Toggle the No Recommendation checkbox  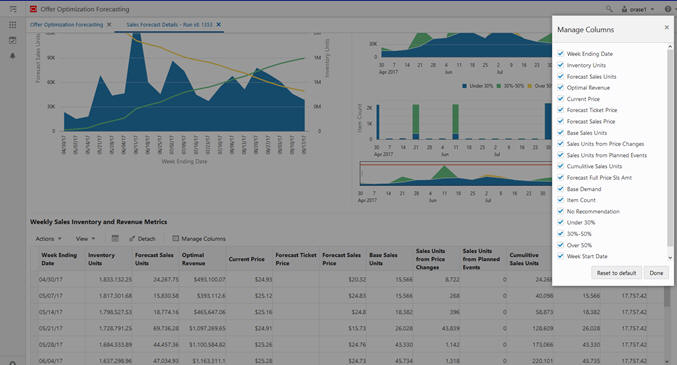tap(560, 211)
